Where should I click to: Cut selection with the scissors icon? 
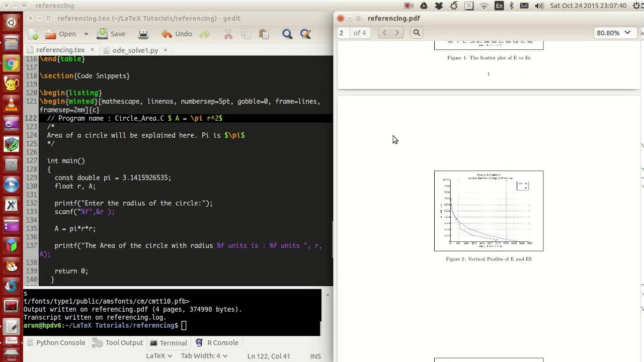pyautogui.click(x=228, y=34)
